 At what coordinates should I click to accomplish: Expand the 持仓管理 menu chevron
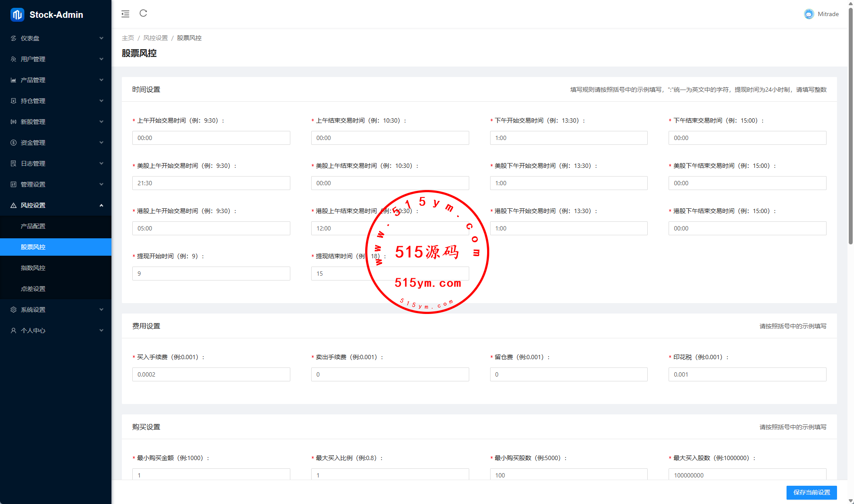[x=101, y=101]
